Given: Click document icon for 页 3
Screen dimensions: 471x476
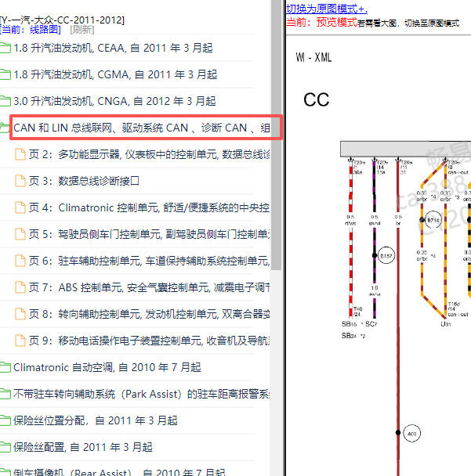Looking at the screenshot, I should (20, 181).
